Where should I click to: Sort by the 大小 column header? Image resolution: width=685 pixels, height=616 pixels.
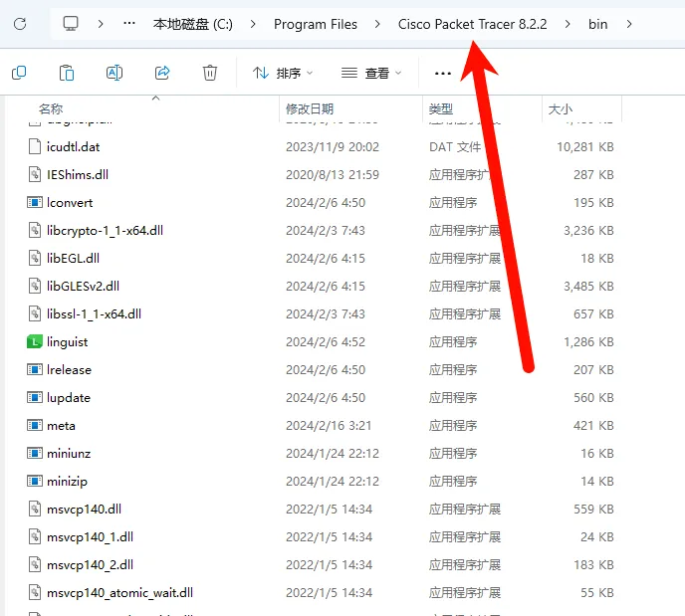coord(561,108)
